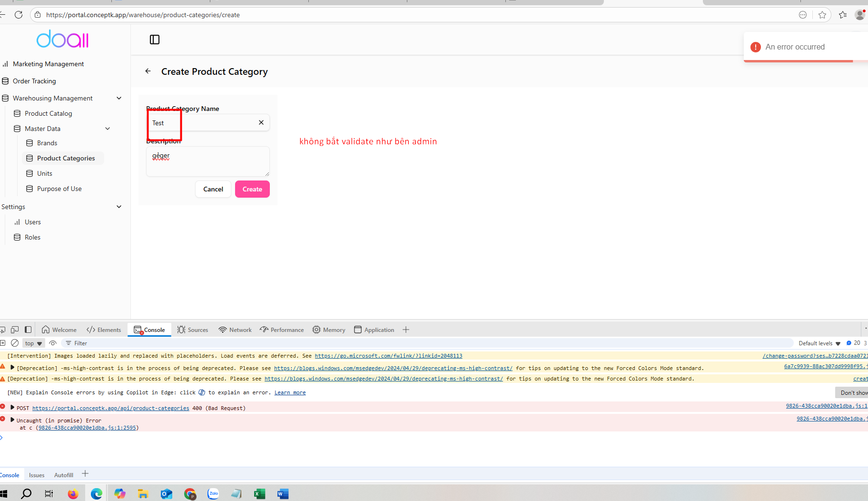Clear the Product Category Name field

261,123
